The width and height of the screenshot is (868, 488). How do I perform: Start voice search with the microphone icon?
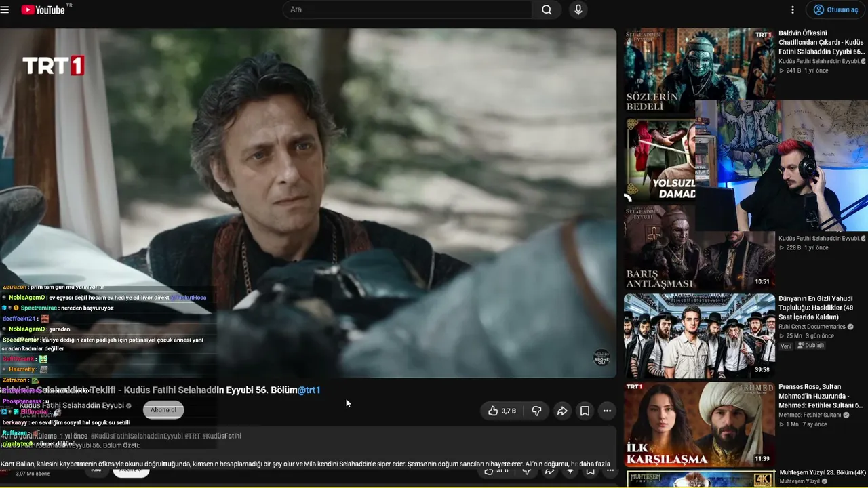pyautogui.click(x=578, y=9)
